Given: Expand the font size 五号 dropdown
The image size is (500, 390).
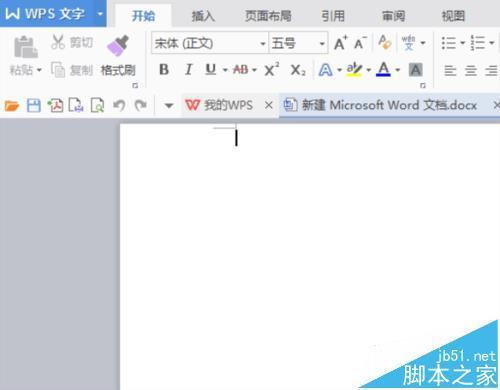Looking at the screenshot, I should click(x=322, y=44).
